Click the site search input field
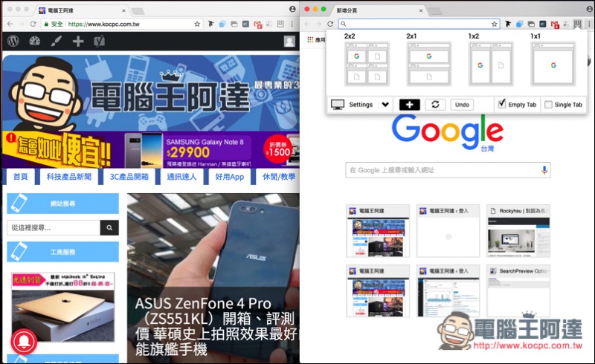This screenshot has height=364, width=595. click(x=54, y=227)
